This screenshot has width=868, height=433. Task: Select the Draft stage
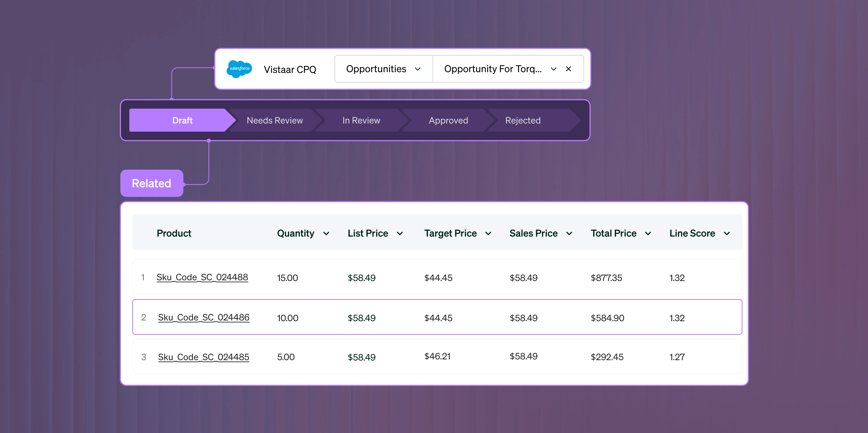click(x=182, y=120)
